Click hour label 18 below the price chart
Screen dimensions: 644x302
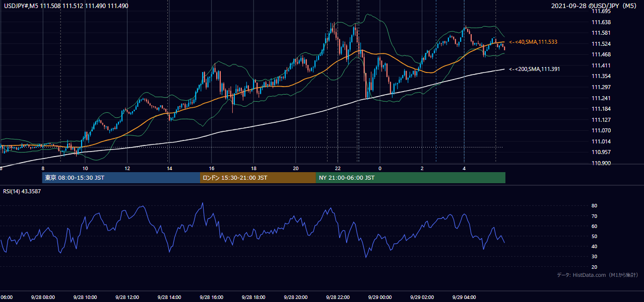253,169
